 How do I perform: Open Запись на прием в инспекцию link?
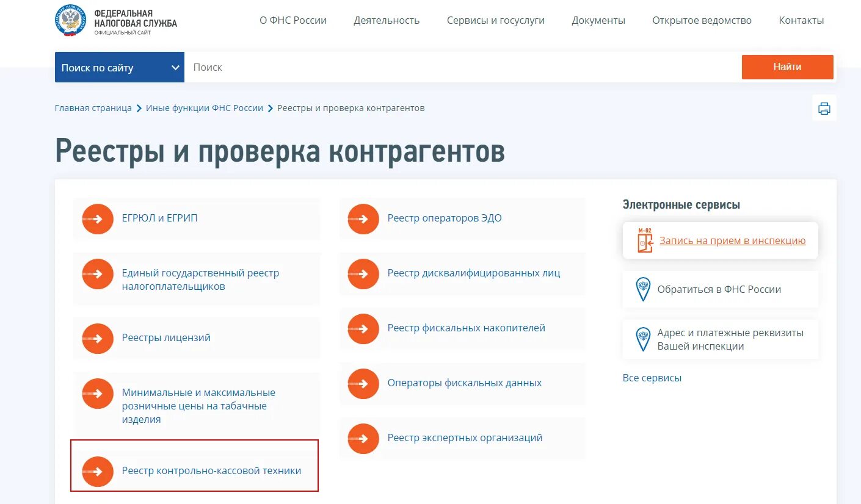(x=733, y=240)
